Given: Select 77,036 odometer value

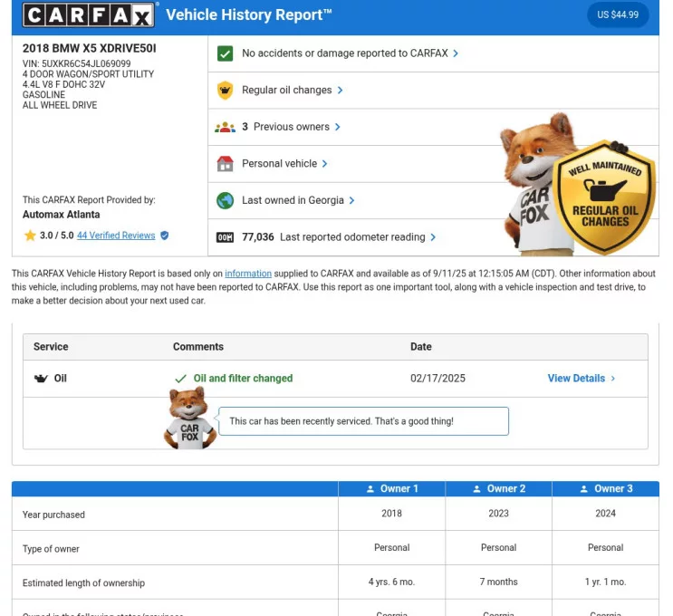Looking at the screenshot, I should (x=258, y=237).
